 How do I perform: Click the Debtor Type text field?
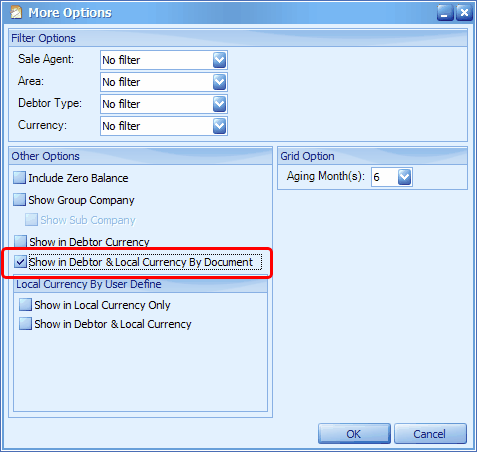(x=157, y=104)
